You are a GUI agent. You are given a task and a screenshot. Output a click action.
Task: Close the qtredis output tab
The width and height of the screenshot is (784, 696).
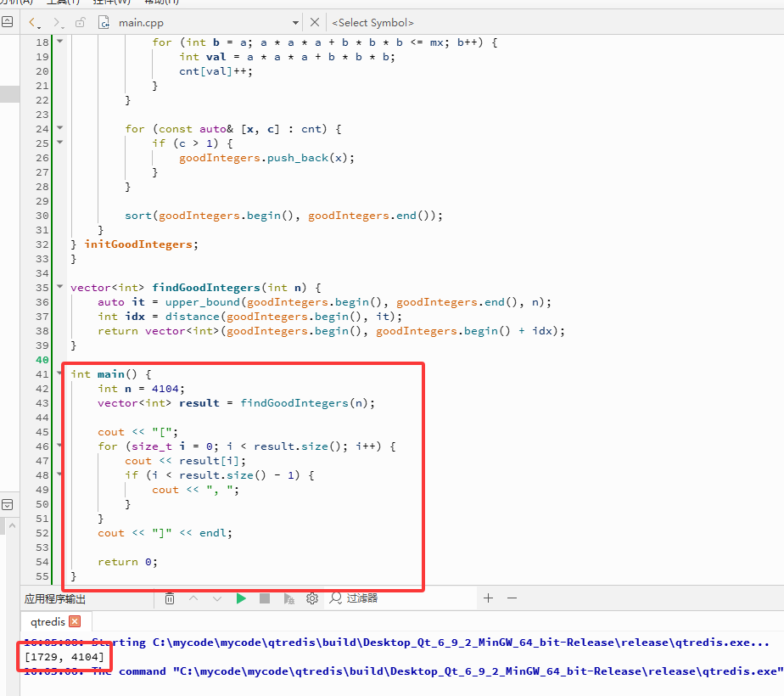(x=75, y=621)
